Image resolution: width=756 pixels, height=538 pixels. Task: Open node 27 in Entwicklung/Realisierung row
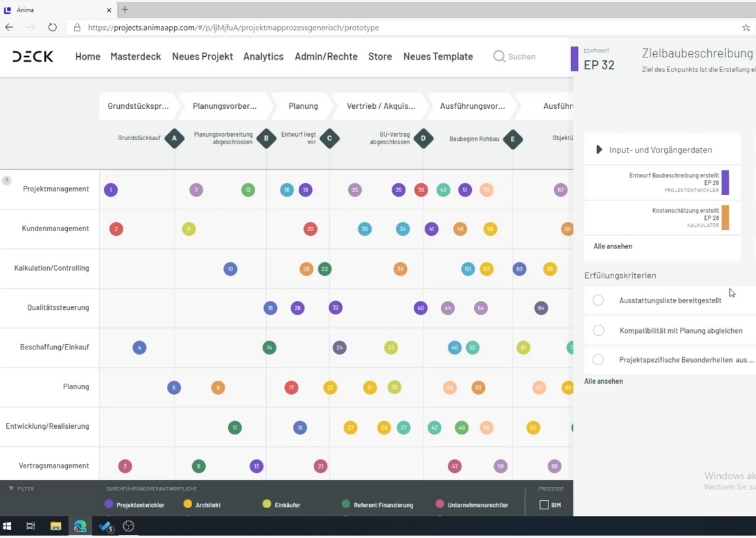(351, 428)
